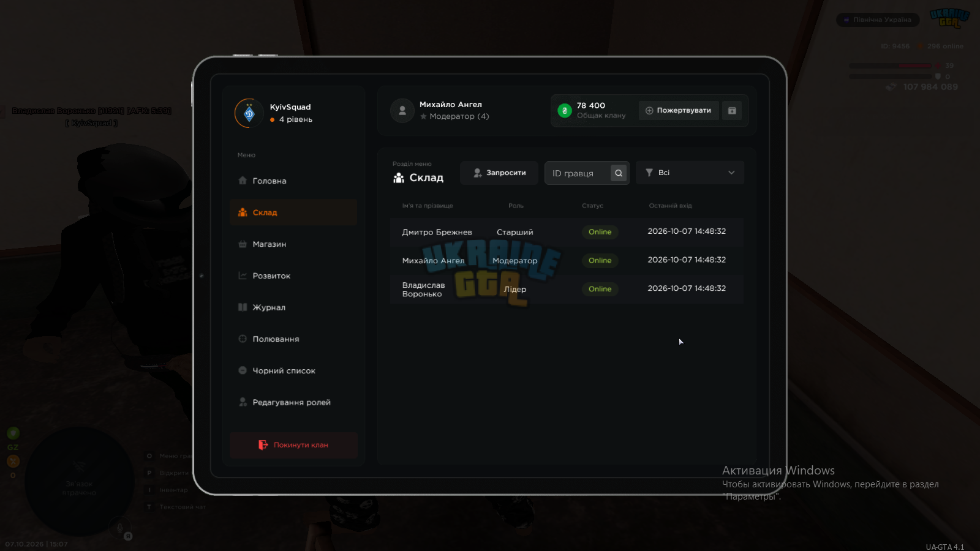Open Головна via its home icon
This screenshot has height=551, width=980.
tap(243, 181)
